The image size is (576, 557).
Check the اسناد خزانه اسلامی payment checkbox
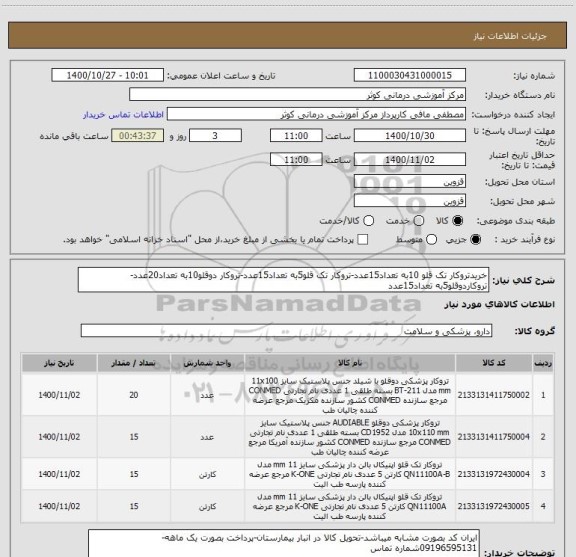[363, 240]
